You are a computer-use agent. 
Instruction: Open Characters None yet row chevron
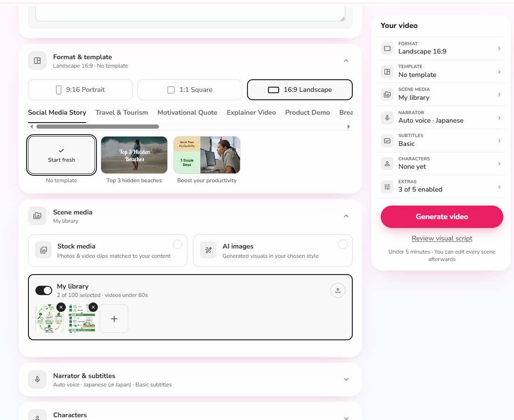pyautogui.click(x=499, y=164)
